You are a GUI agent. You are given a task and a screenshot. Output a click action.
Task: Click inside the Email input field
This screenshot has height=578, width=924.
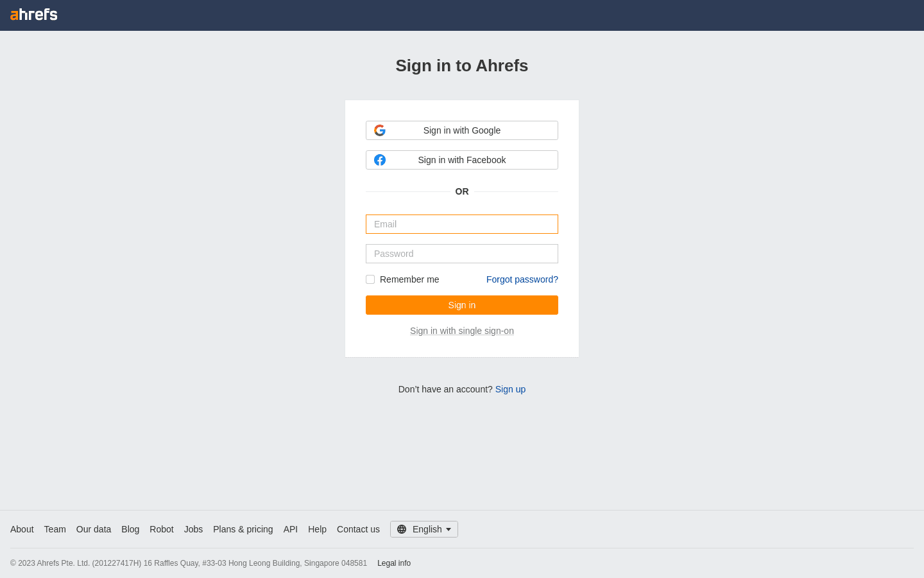(462, 224)
